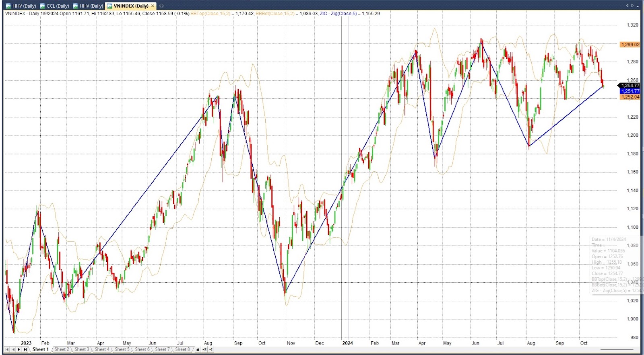Open Sheet 4 tab
Image resolution: width=644 pixels, height=355 pixels.
tap(102, 349)
